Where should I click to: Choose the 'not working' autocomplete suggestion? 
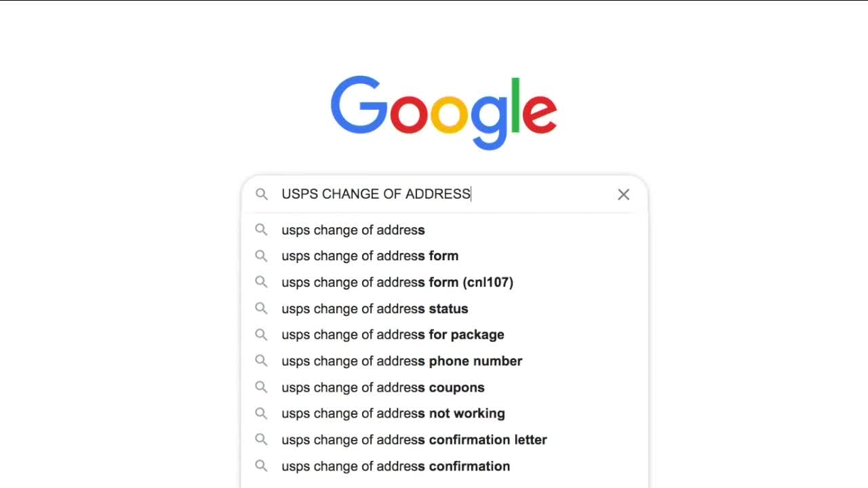tap(393, 413)
